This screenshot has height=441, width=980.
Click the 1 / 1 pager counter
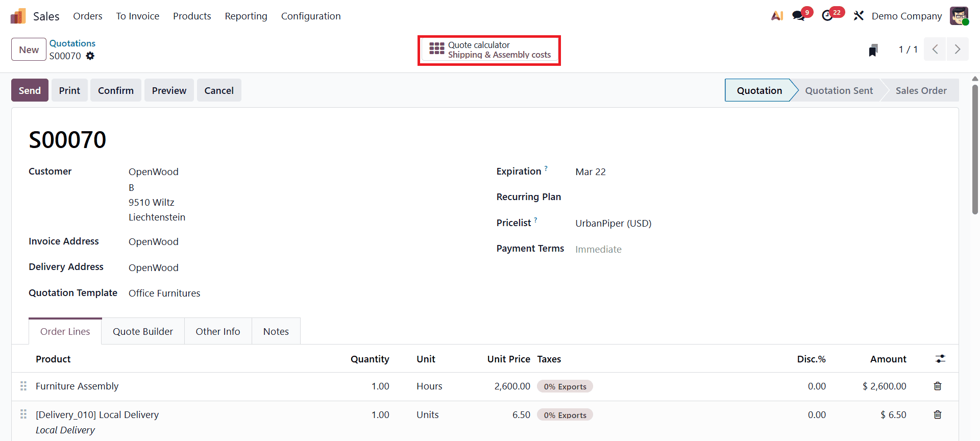908,49
